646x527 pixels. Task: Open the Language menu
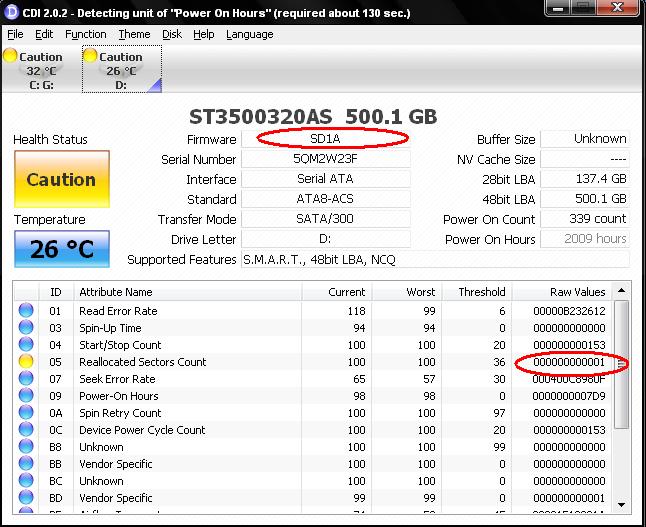tap(249, 34)
